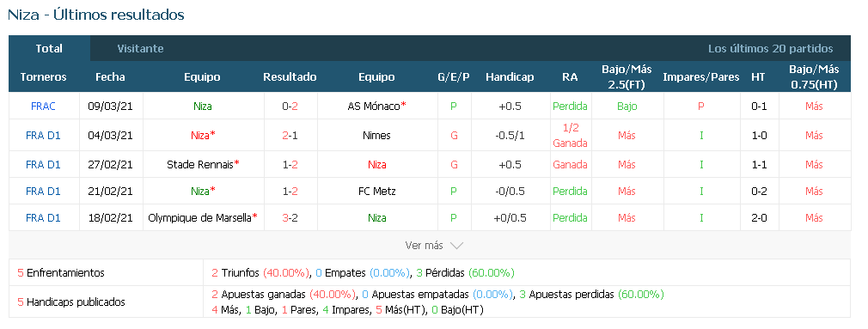Screen dimensions: 868x329
Task: Click the Ver más text
Action: [424, 246]
